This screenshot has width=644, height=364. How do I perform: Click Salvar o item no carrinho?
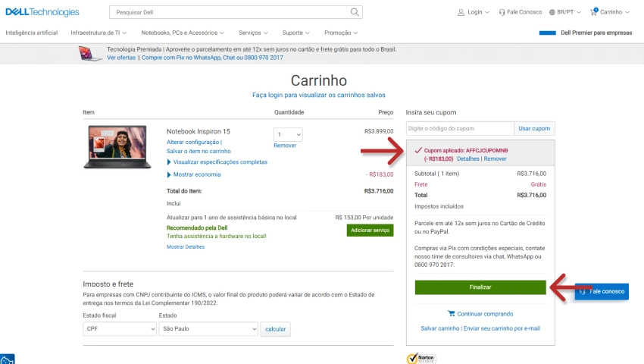pyautogui.click(x=199, y=151)
